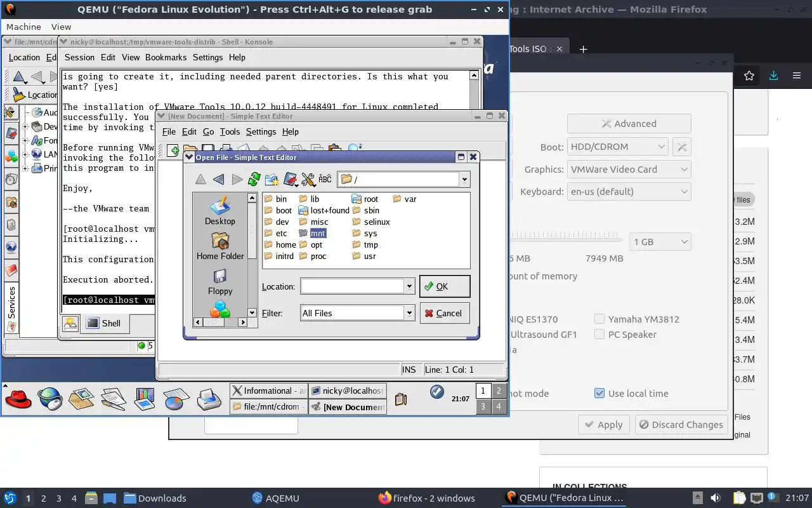Image resolution: width=812 pixels, height=508 pixels.
Task: Open the Graphics VMWare Video Card dropdown
Action: click(629, 170)
